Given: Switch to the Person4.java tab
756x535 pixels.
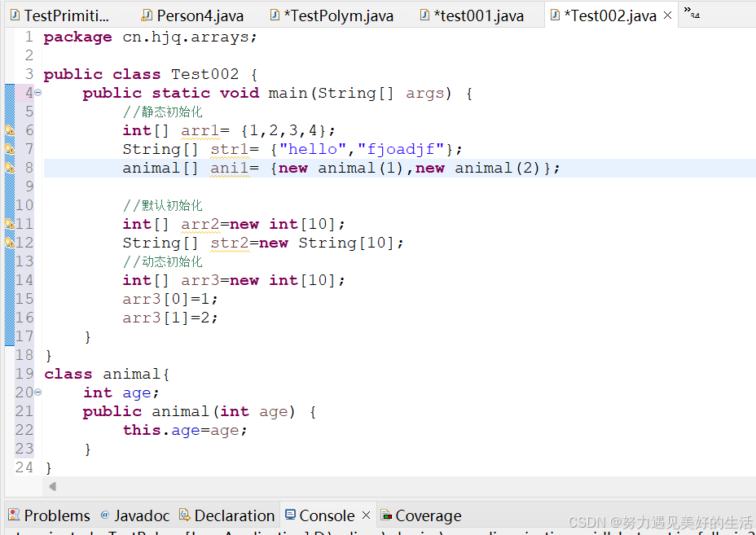Looking at the screenshot, I should (x=192, y=14).
